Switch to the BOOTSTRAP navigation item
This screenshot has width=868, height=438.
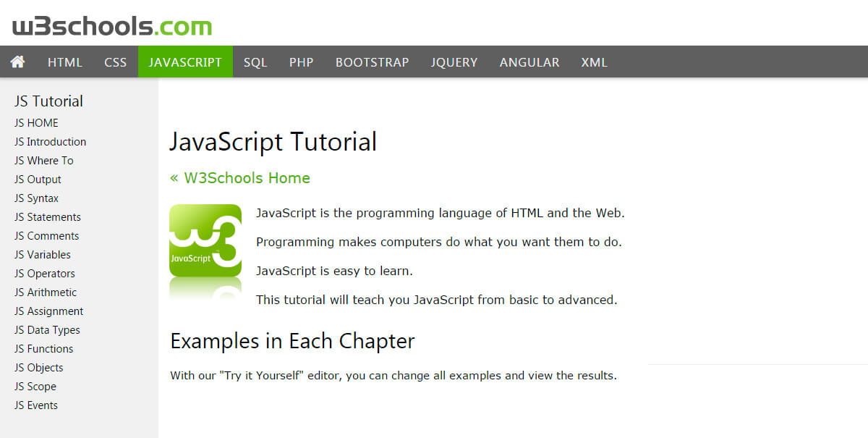tap(373, 62)
